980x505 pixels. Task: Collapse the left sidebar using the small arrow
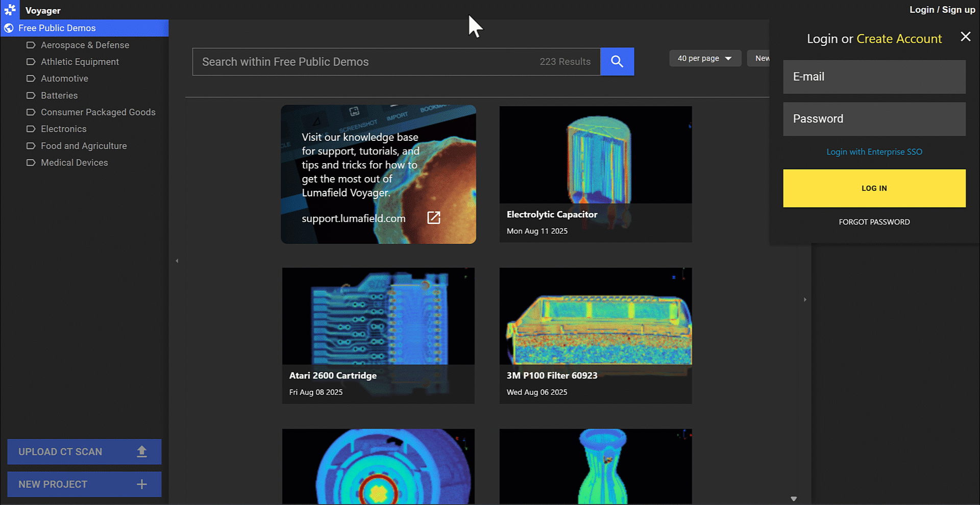(x=177, y=261)
